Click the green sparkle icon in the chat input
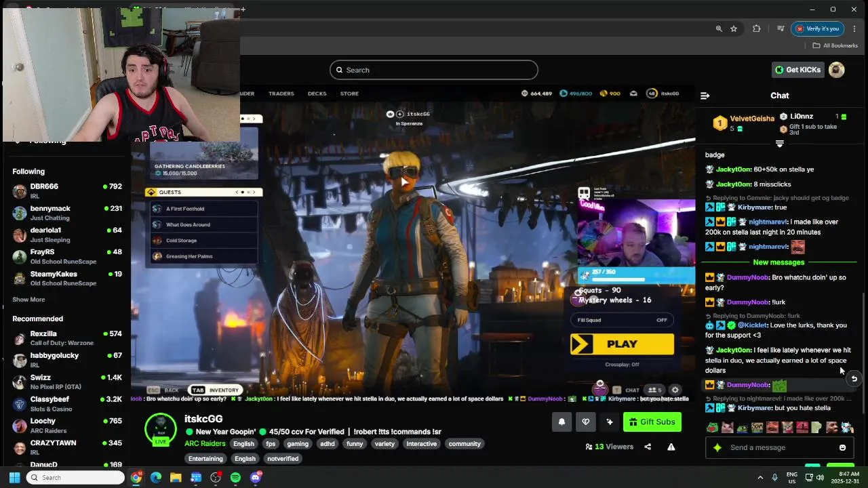Screen dimensions: 868x488 click(717, 447)
